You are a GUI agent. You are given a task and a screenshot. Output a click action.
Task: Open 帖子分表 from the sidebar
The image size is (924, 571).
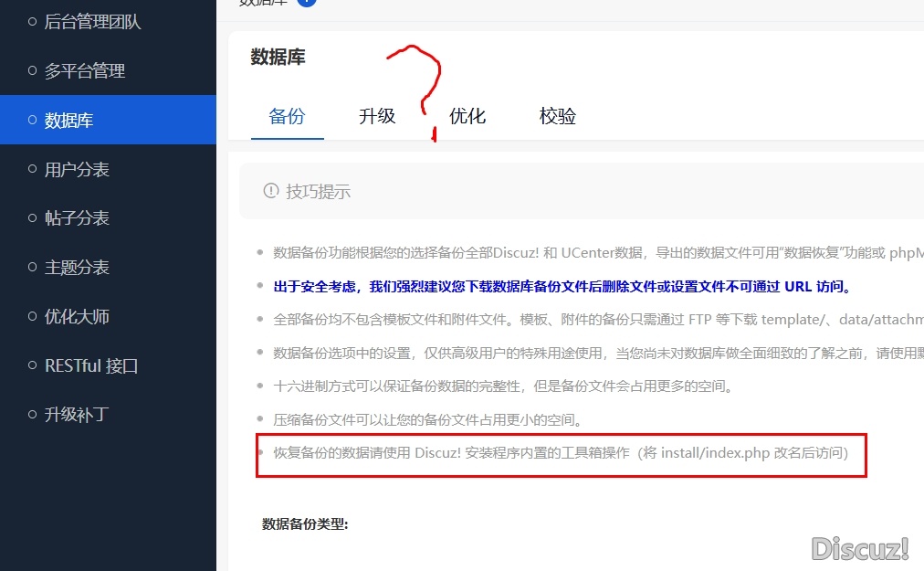click(78, 217)
